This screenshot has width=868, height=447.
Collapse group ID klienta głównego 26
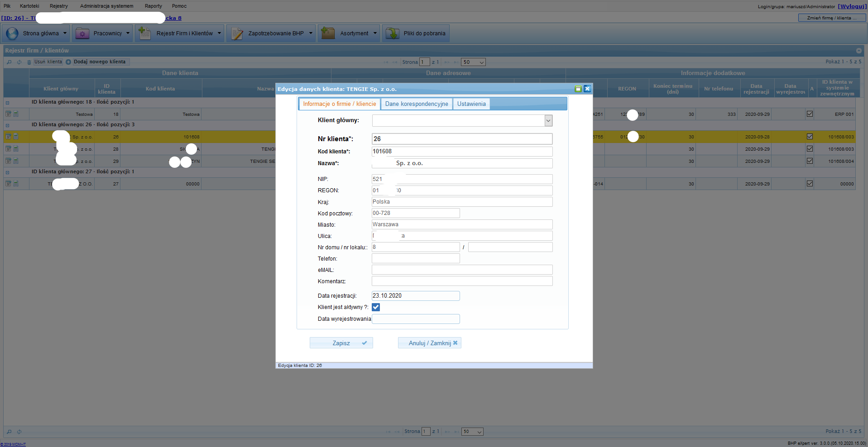(7, 125)
